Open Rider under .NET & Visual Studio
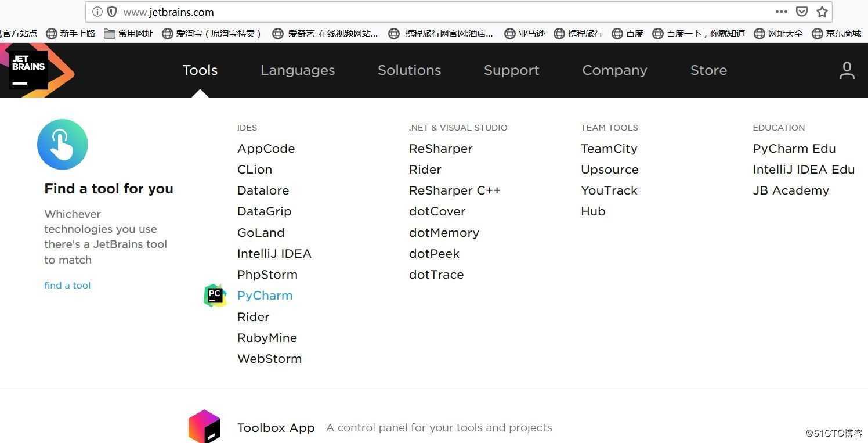The width and height of the screenshot is (868, 443). [425, 170]
